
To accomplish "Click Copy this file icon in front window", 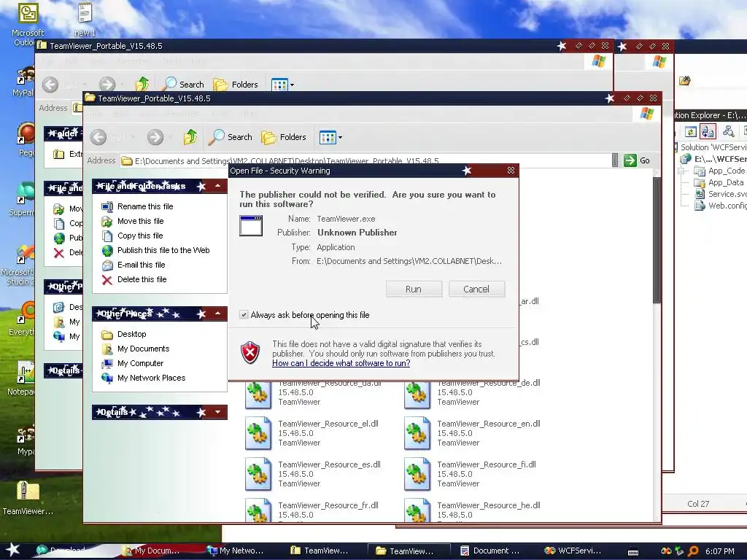I will [x=107, y=236].
